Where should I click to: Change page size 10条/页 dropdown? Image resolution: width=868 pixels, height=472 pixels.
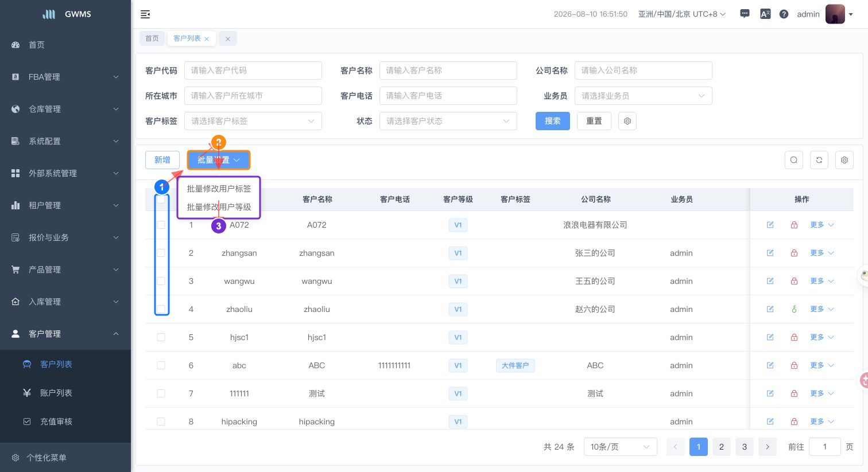[621, 447]
